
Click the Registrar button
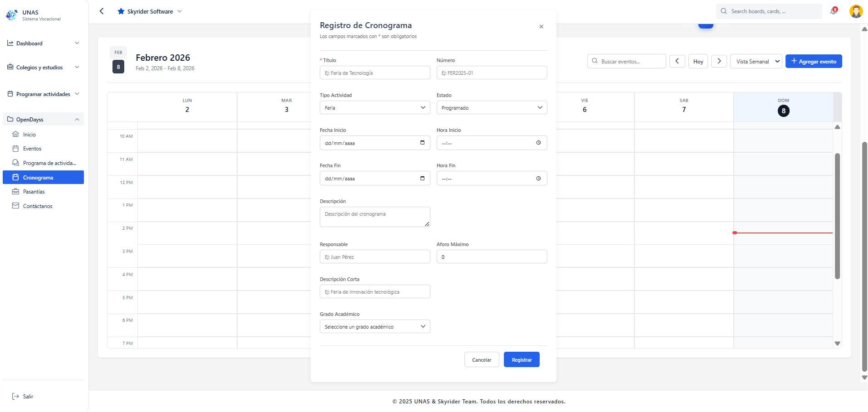click(x=522, y=360)
